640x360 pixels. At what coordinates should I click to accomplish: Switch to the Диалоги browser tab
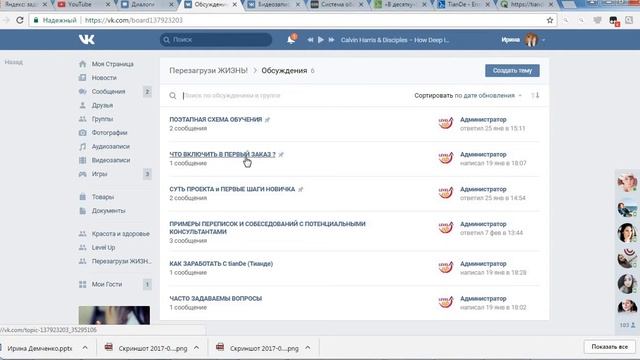click(x=143, y=4)
